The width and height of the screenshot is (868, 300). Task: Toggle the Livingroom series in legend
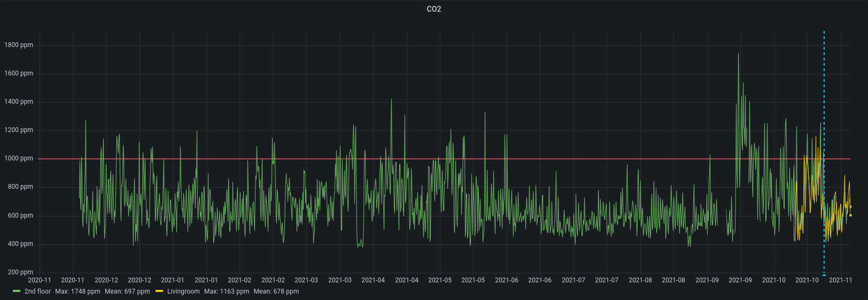pos(183,291)
